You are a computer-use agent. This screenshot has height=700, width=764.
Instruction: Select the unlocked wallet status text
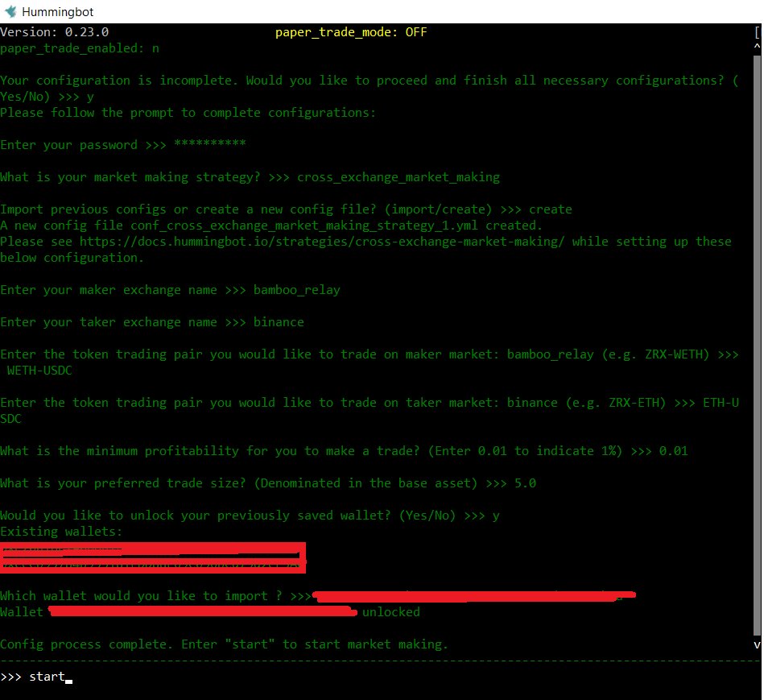391,611
